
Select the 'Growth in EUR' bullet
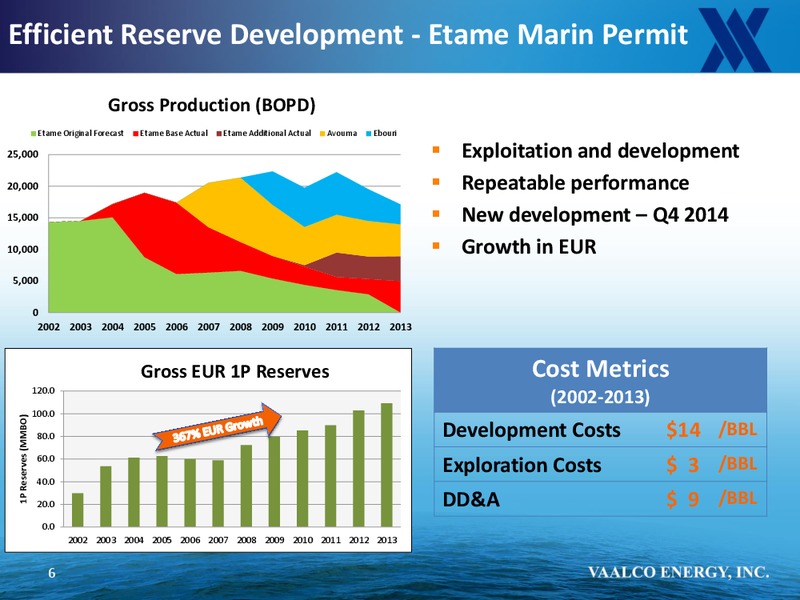(x=529, y=247)
